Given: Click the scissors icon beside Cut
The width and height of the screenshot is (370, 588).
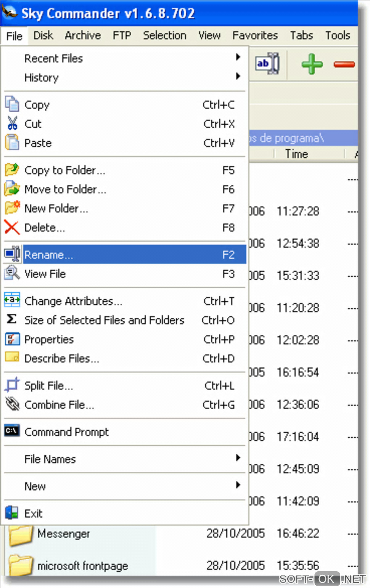Looking at the screenshot, I should 12,123.
